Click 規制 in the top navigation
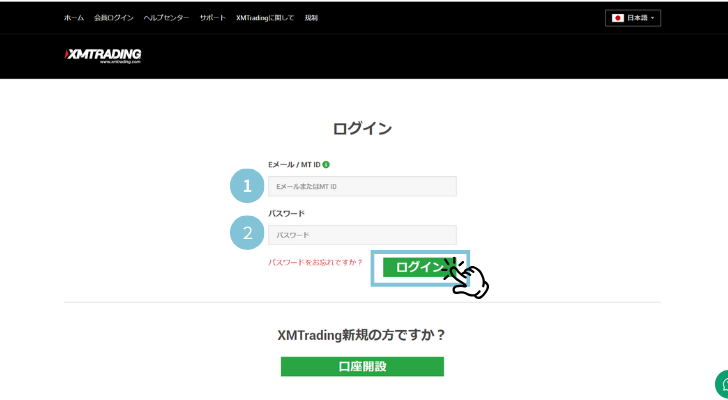The image size is (728, 400). 311,18
